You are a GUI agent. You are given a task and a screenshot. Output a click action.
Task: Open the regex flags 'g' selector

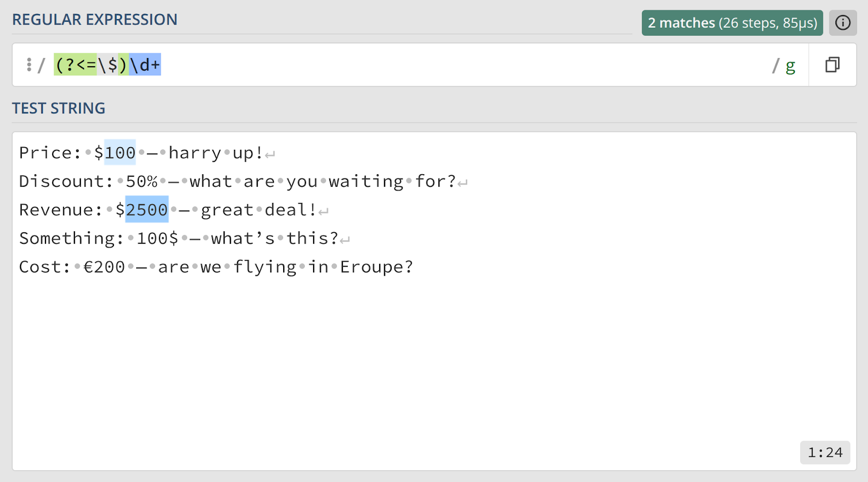(790, 66)
